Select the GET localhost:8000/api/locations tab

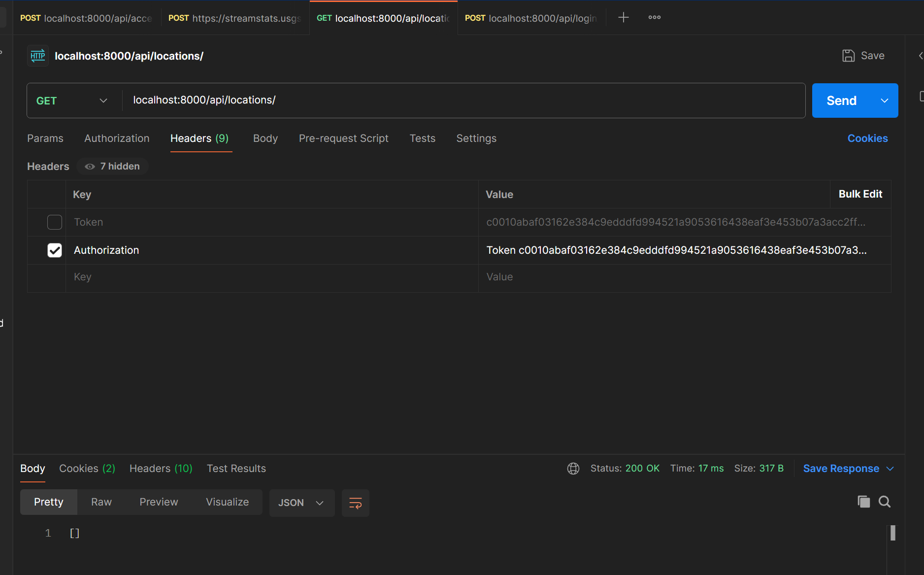coord(383,18)
